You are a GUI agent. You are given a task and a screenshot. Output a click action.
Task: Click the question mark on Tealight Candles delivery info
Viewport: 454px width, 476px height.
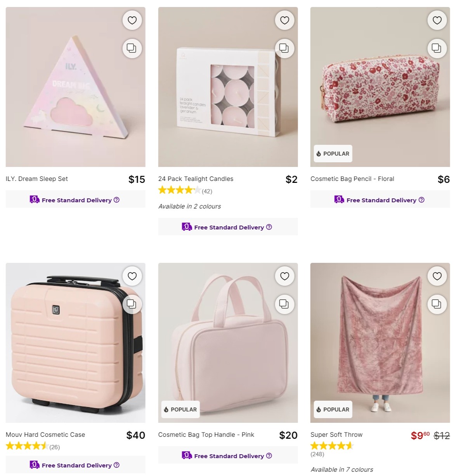pos(269,227)
